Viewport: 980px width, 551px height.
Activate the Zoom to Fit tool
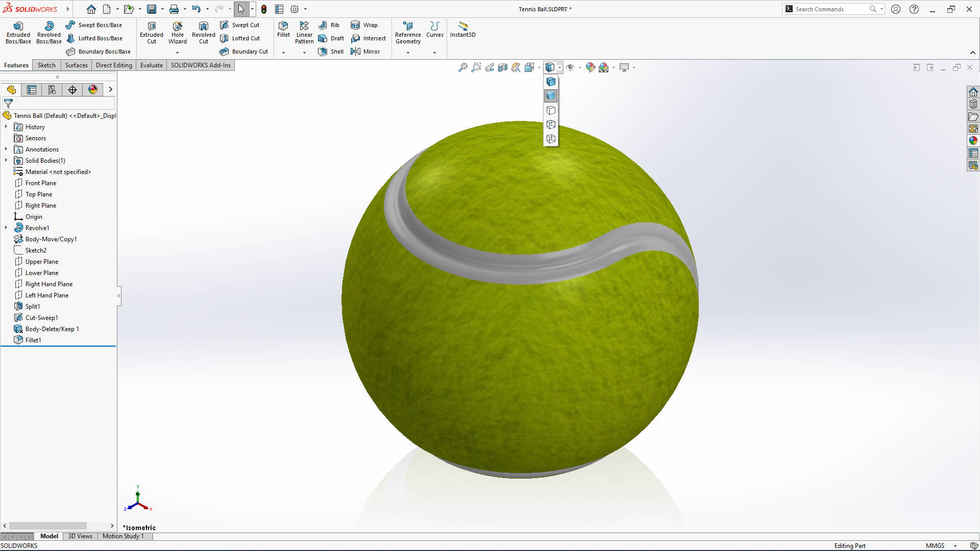pyautogui.click(x=462, y=67)
